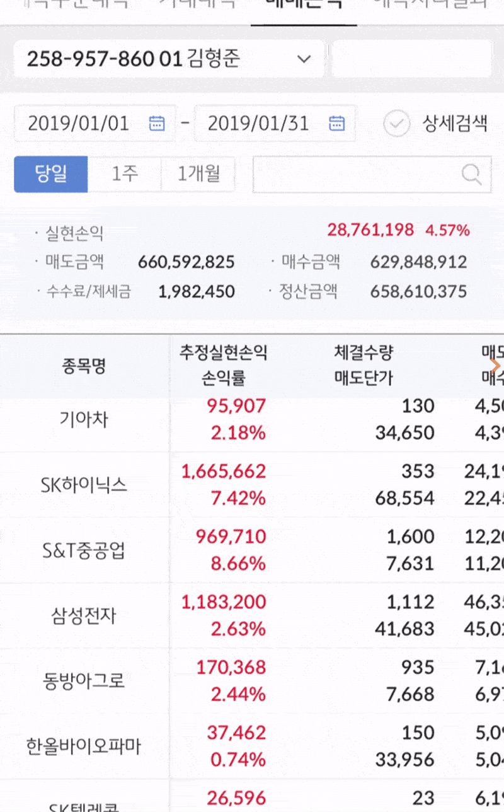Select the 1주 period option
504x812 pixels.
tap(125, 175)
